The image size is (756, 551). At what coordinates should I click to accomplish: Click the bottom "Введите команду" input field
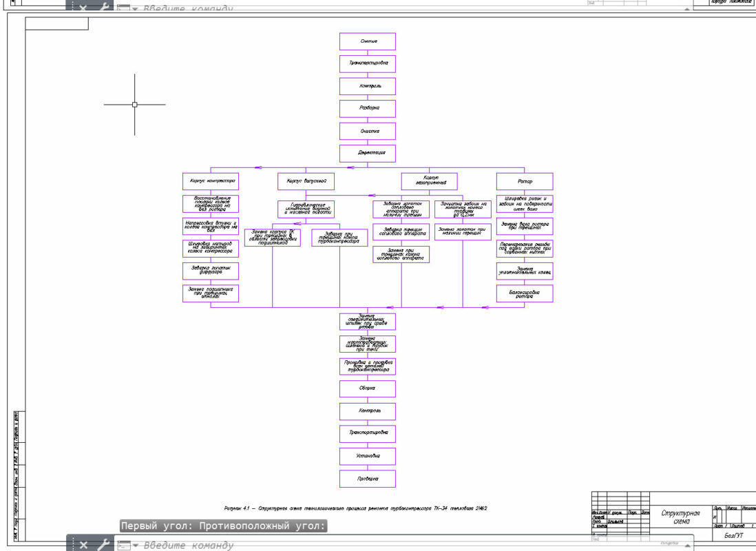(344, 545)
